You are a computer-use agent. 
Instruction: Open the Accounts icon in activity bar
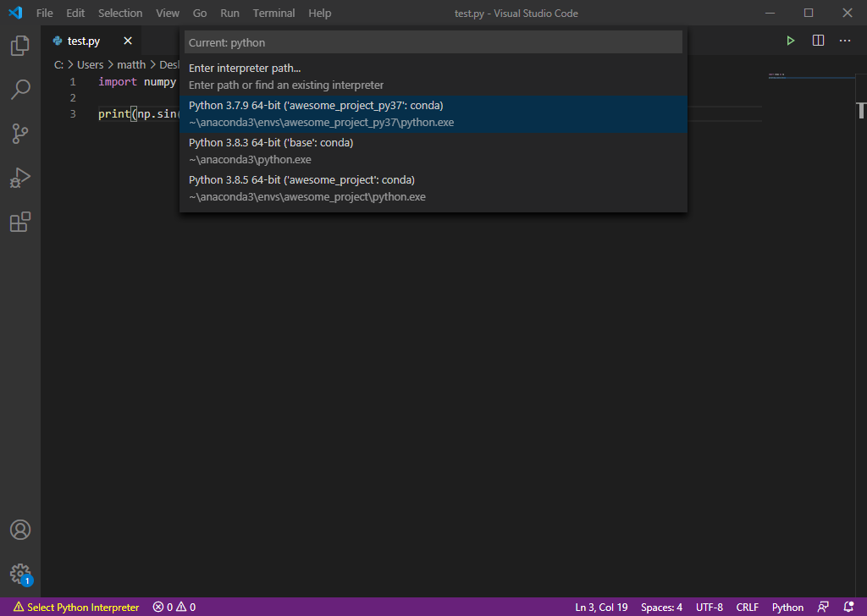coord(20,530)
